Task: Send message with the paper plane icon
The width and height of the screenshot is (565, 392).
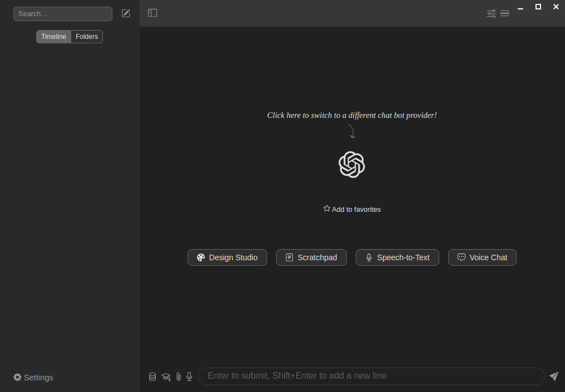Action: click(x=554, y=376)
